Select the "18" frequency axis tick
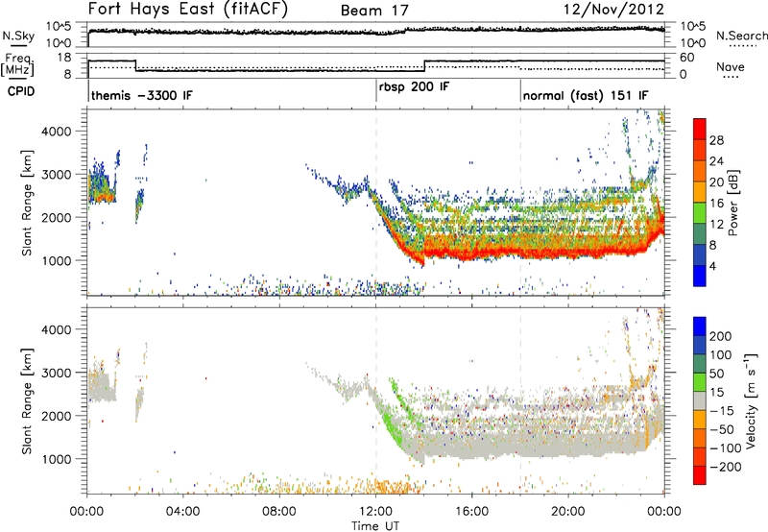The width and height of the screenshot is (768, 532). (64, 58)
